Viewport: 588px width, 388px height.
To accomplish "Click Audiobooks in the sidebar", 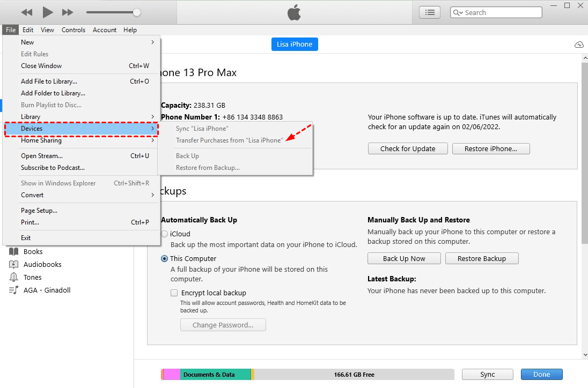I will (x=42, y=264).
